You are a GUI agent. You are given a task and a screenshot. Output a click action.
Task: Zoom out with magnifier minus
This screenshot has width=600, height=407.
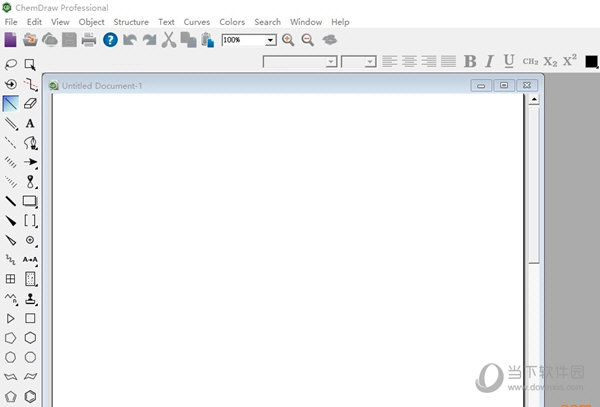(x=308, y=40)
